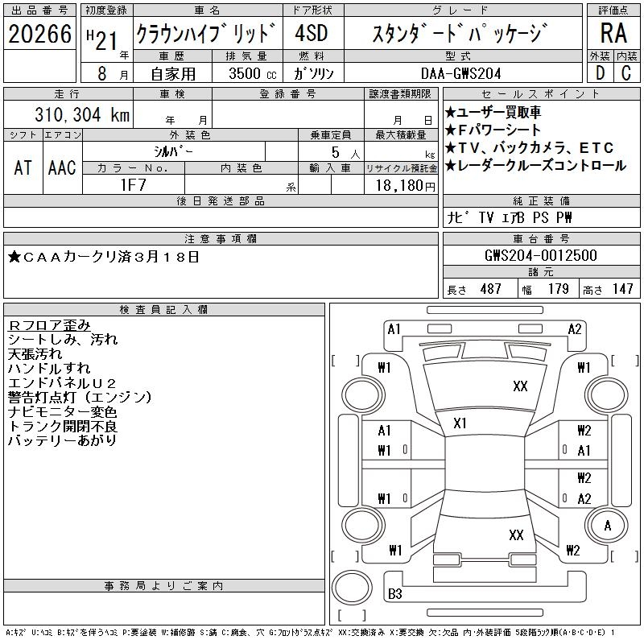Click the mileage value 310,304 km
The image size is (644, 644).
click(x=82, y=115)
